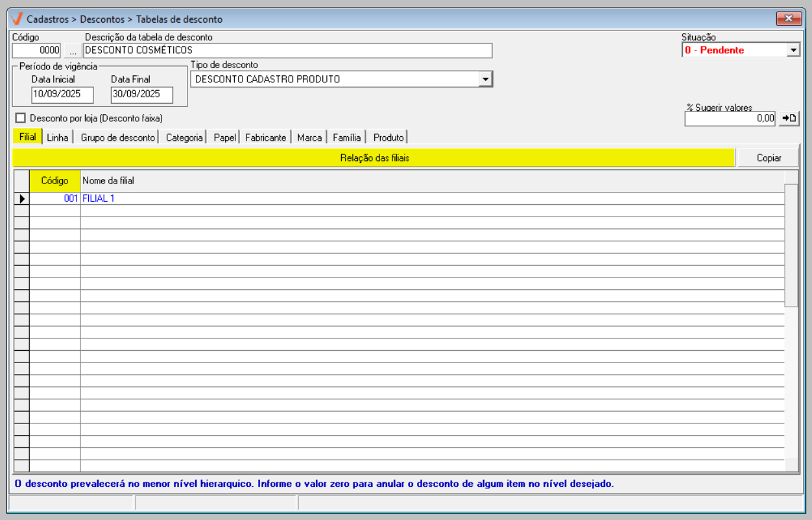This screenshot has height=520, width=812.
Task: Apply suggested percentage with the arrow icon
Action: tap(789, 118)
